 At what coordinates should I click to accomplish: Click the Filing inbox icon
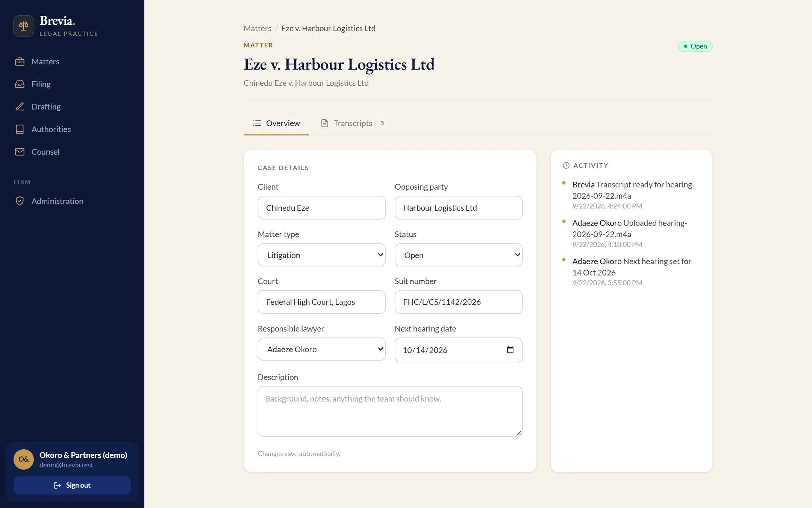tap(20, 84)
